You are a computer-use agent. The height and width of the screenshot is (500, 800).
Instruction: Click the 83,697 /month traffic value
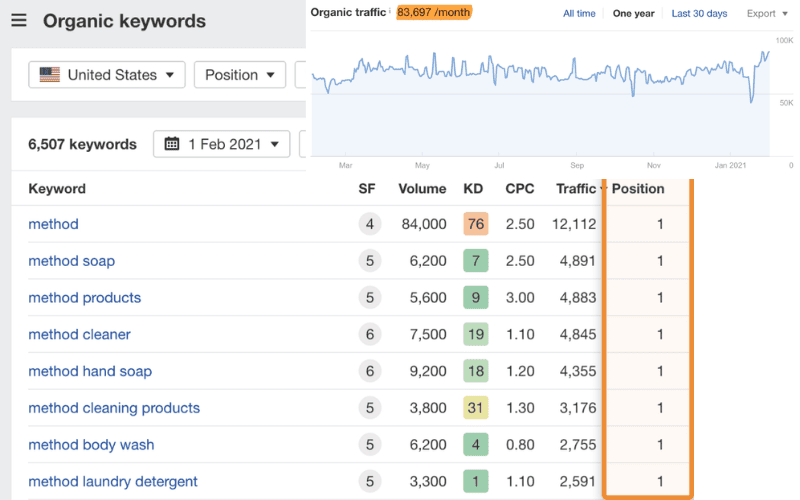tap(434, 12)
